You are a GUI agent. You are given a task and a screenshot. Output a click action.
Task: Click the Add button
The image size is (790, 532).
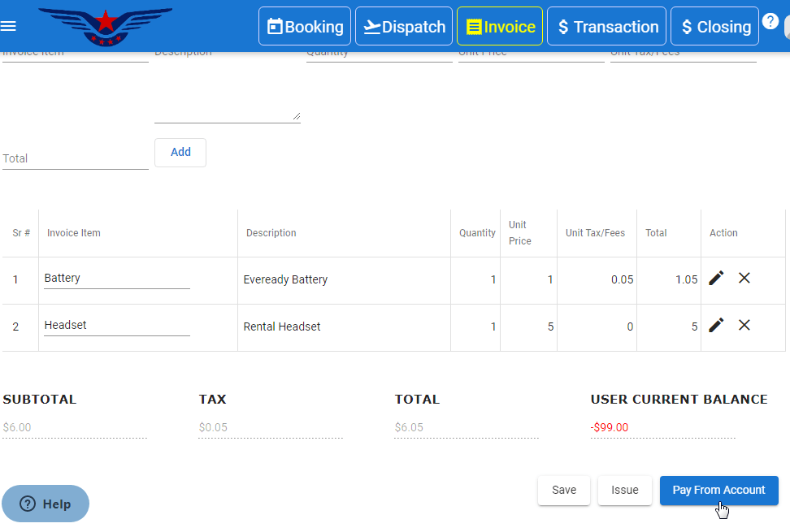180,153
